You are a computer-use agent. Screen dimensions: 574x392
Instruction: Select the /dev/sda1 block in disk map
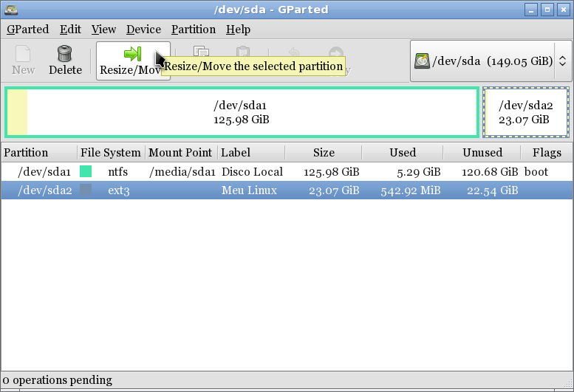point(242,113)
